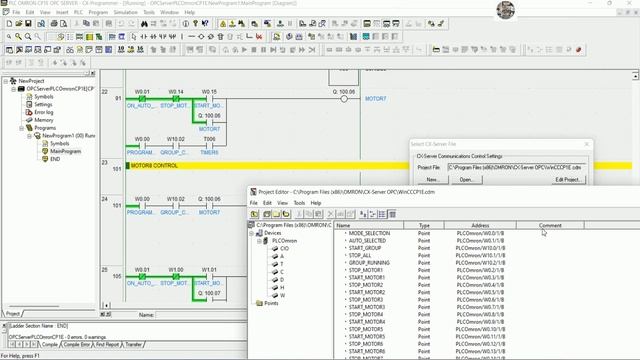Image resolution: width=640 pixels, height=360 pixels.
Task: Select the Memory tree item
Action: click(x=44, y=120)
